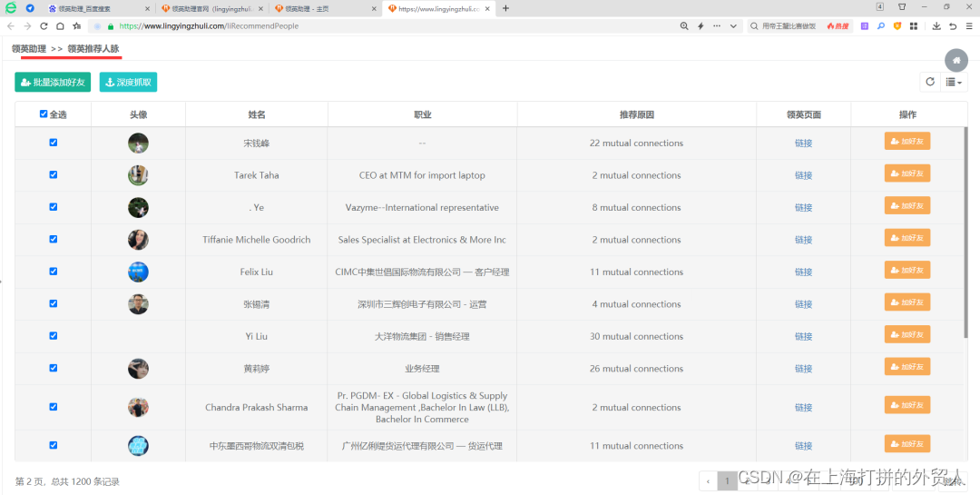Click the previous page arrow in pagination
This screenshot has height=495, width=980.
(708, 481)
